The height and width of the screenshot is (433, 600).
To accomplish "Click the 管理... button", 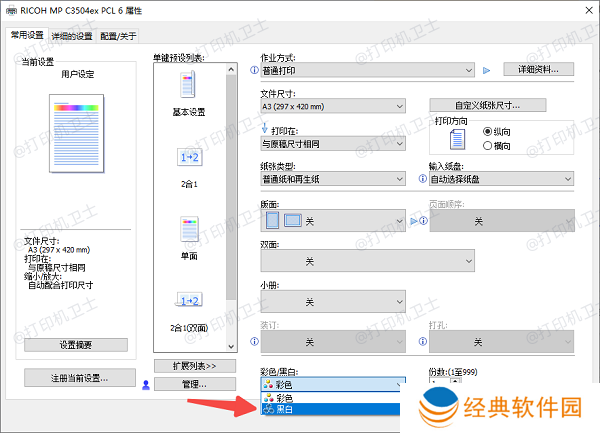I will pos(195,384).
